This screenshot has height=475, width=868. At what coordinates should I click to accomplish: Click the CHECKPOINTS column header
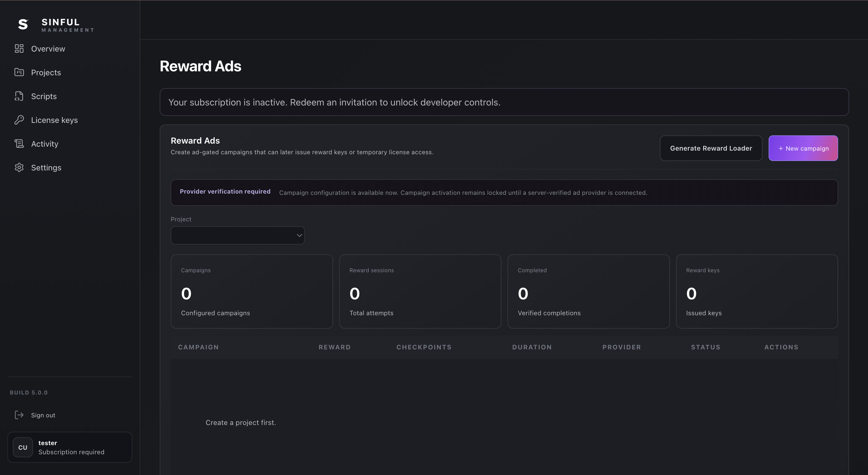click(424, 347)
